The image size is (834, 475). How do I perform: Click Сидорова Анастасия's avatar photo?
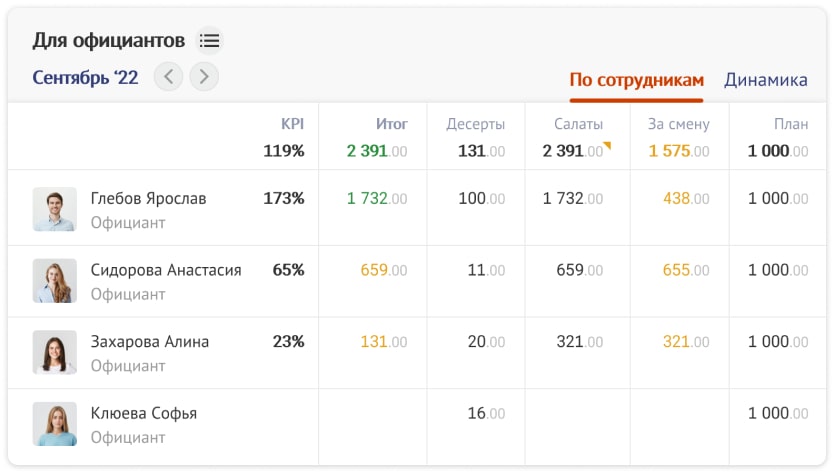54,281
